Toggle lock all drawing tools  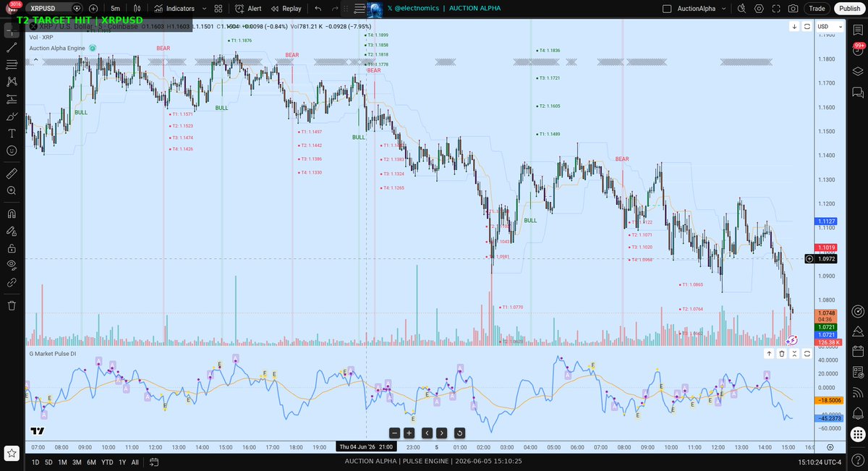coord(12,249)
